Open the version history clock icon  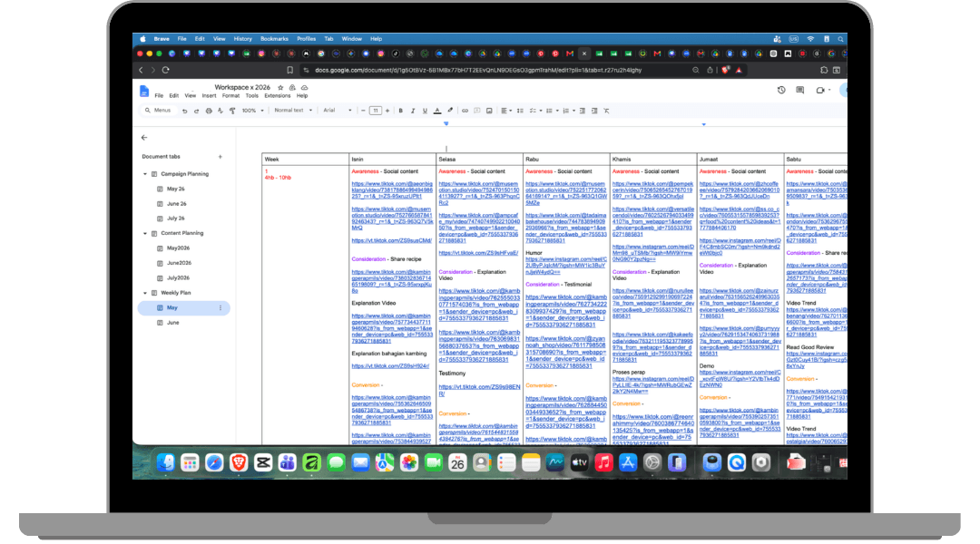coord(781,90)
